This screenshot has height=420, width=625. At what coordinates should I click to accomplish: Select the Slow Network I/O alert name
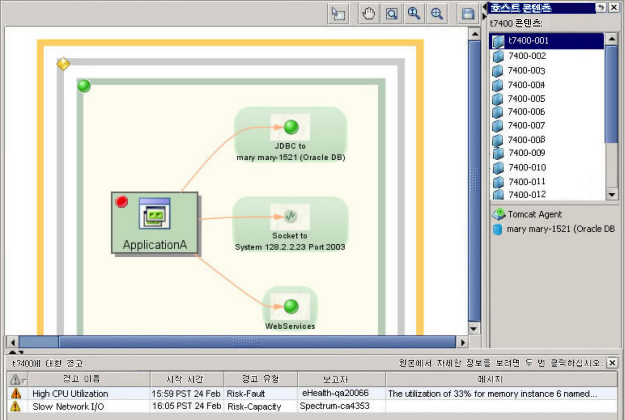click(68, 407)
